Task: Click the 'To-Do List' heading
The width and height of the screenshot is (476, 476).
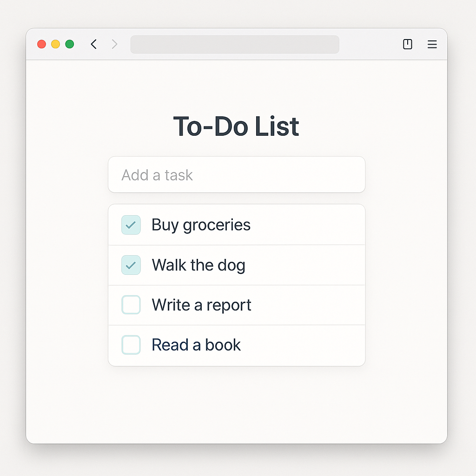Action: pos(236,126)
